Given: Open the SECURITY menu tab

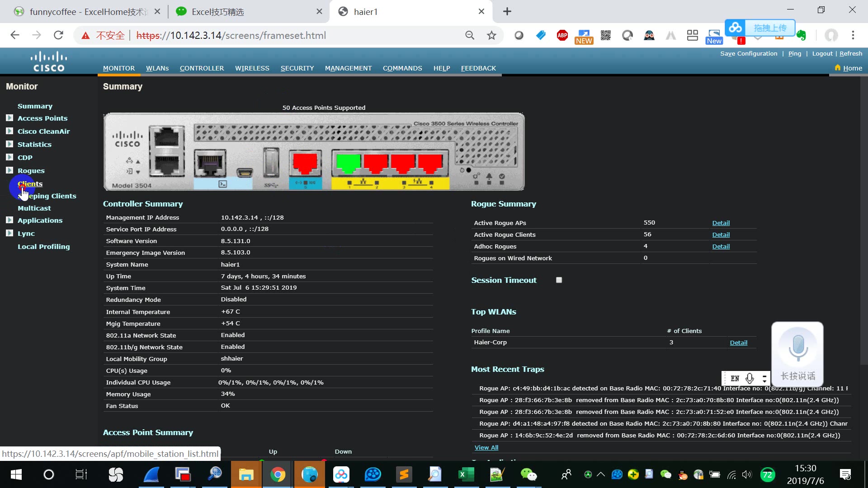Looking at the screenshot, I should click(297, 67).
